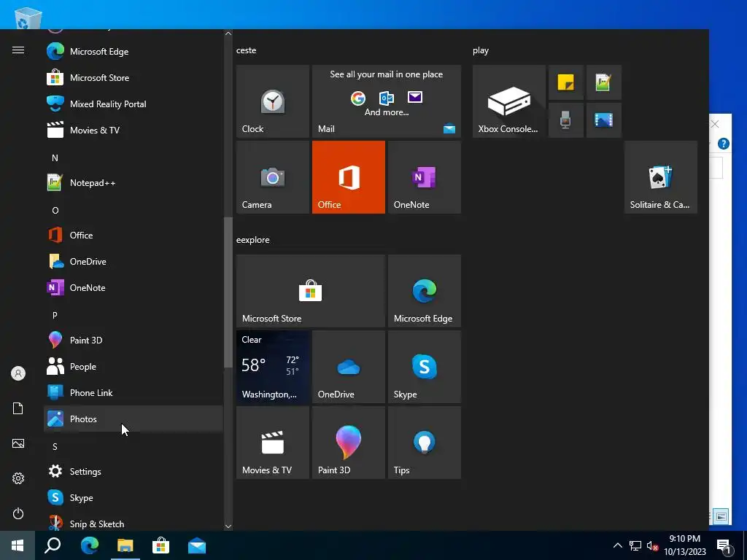
Task: Jump to letter O in app list
Action: coord(55,210)
